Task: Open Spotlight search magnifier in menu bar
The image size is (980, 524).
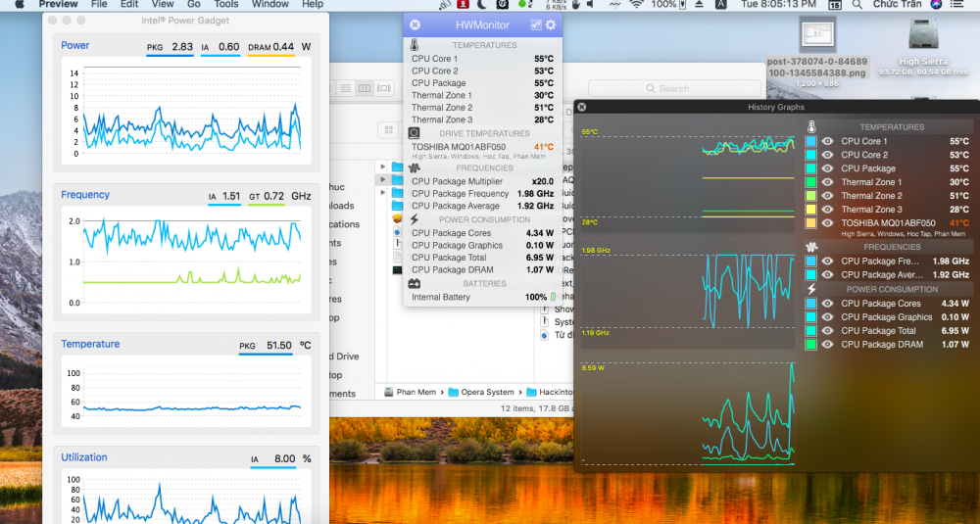Action: tap(857, 4)
